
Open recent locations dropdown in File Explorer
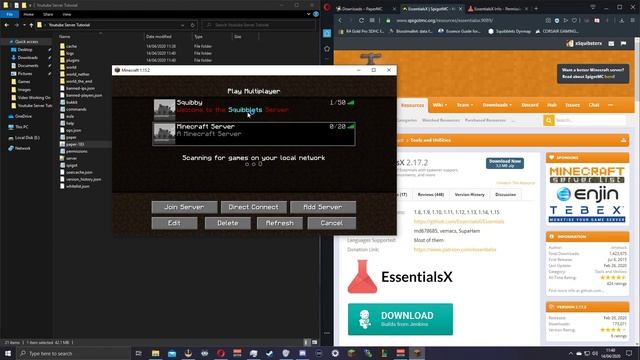[x=24, y=25]
